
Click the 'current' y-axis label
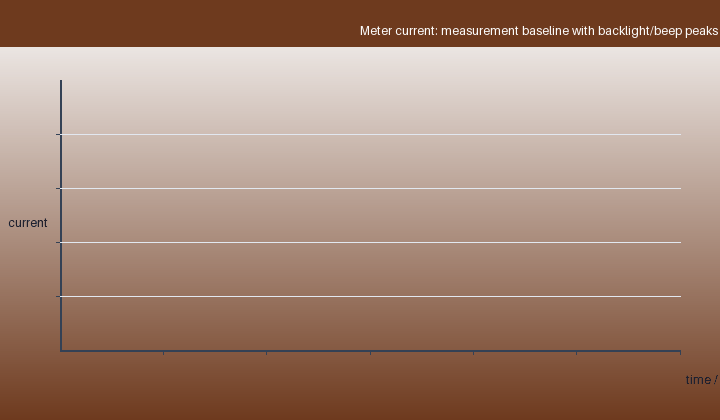28,223
